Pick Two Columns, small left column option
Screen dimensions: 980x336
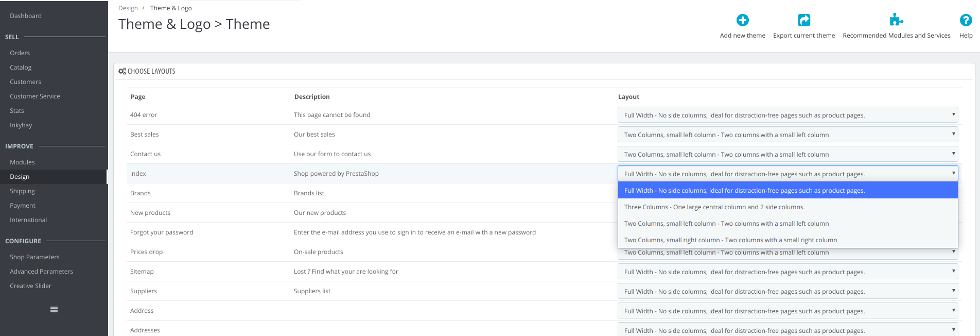[726, 224]
